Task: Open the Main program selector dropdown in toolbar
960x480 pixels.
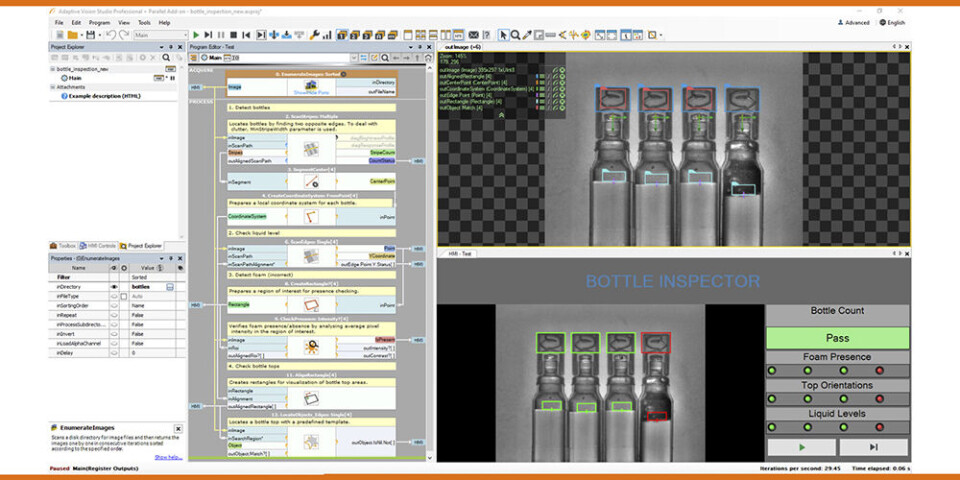Action: tap(186, 35)
